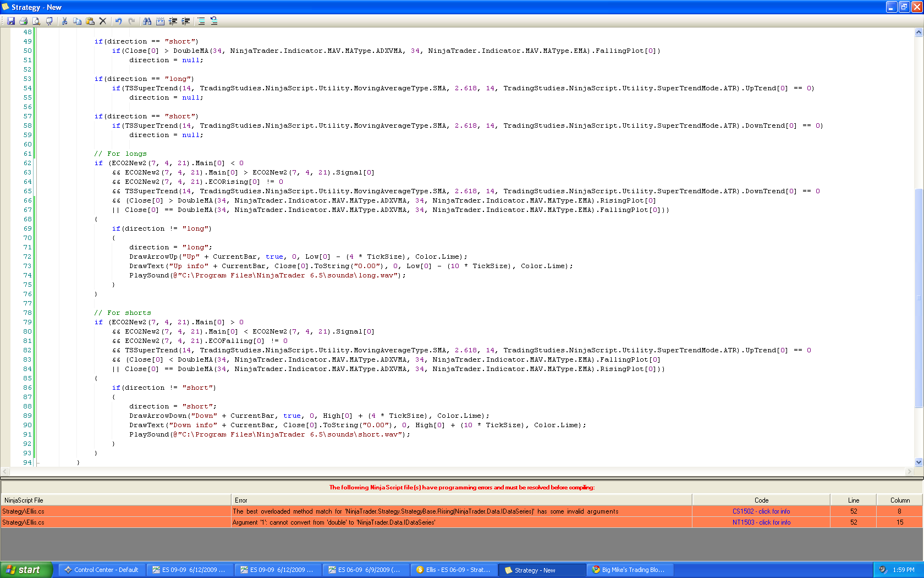Switch to Control Center - Default taskbar item

(101, 570)
